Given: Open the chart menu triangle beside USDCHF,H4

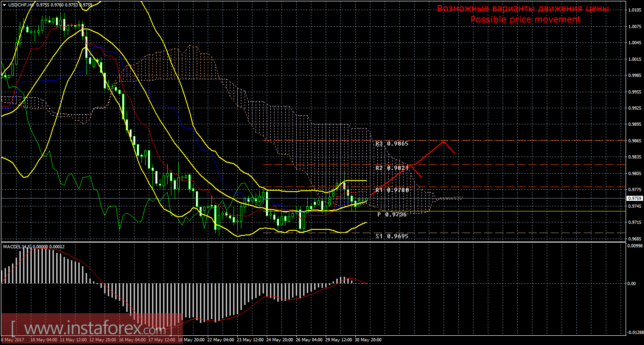Looking at the screenshot, I should click(x=4, y=5).
